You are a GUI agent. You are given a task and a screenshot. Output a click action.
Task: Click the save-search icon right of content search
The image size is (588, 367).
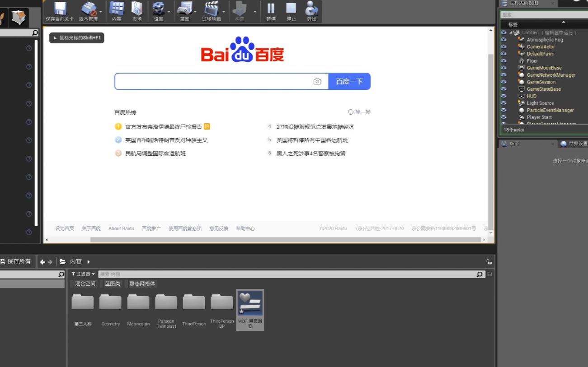(x=490, y=274)
